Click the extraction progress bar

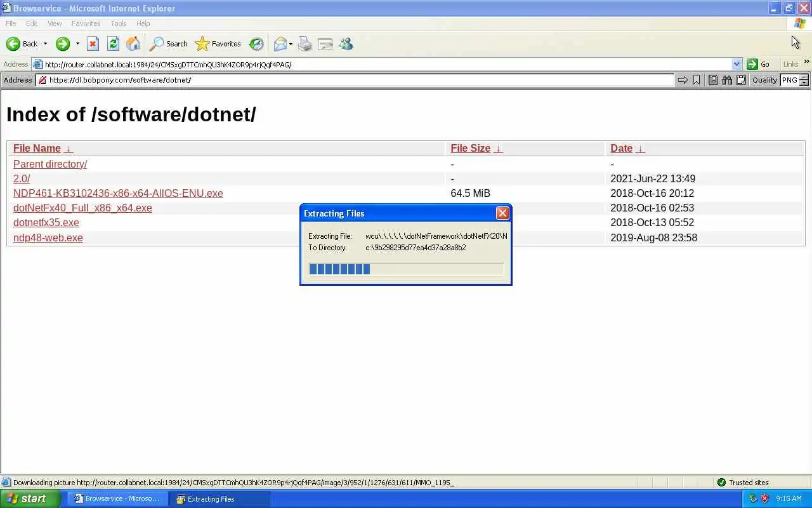click(x=406, y=269)
